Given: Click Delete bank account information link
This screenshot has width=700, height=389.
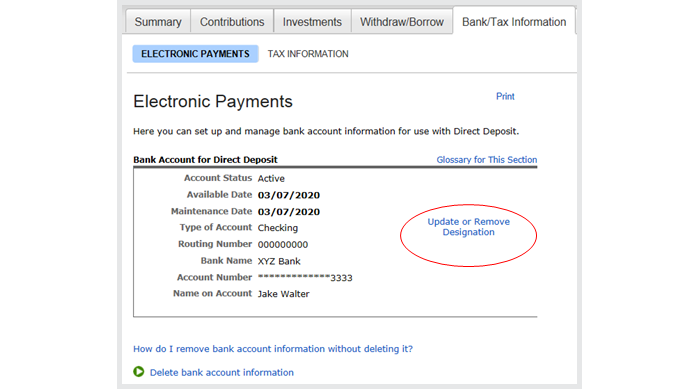Looking at the screenshot, I should [x=221, y=372].
